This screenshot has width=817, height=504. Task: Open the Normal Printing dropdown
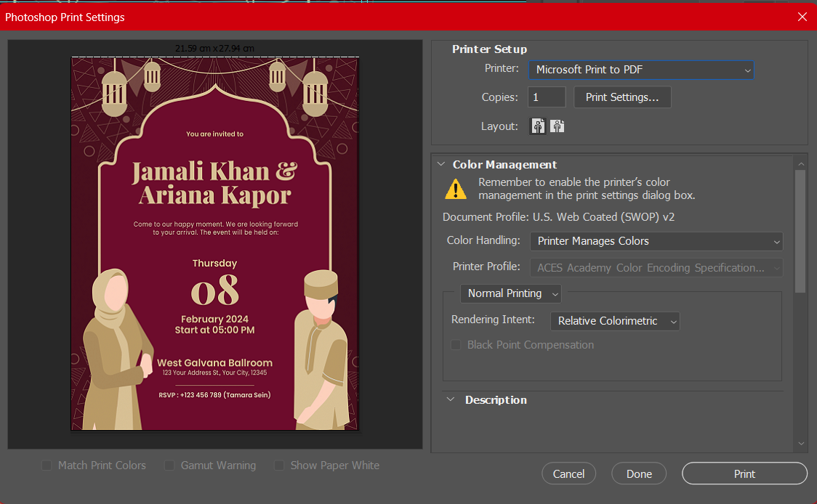coord(511,293)
